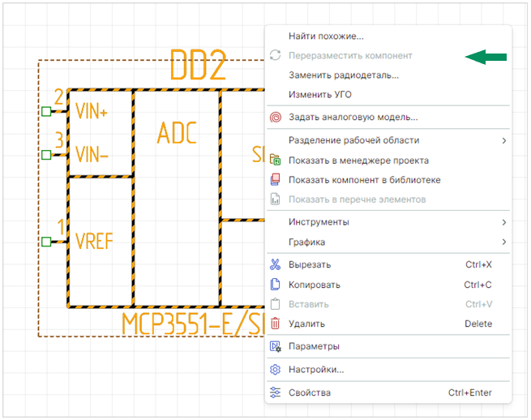This screenshot has width=531, height=420.
Task: Click the library book icon
Action: tap(275, 179)
